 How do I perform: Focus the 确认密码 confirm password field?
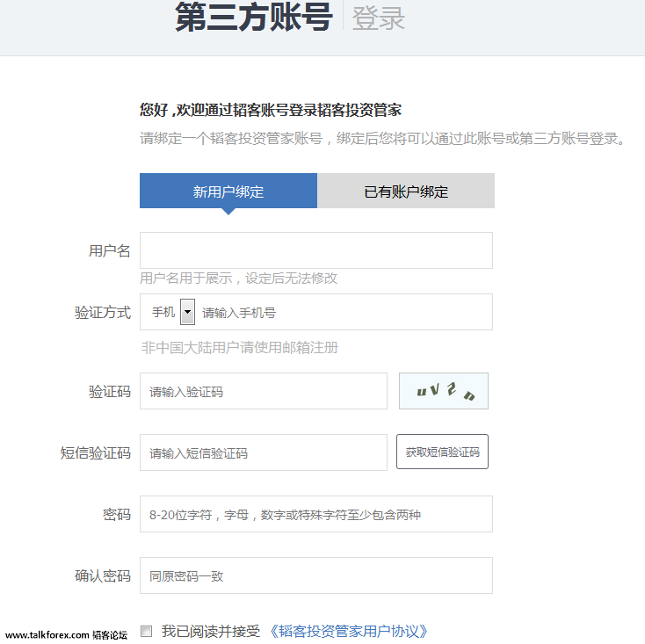pos(316,575)
